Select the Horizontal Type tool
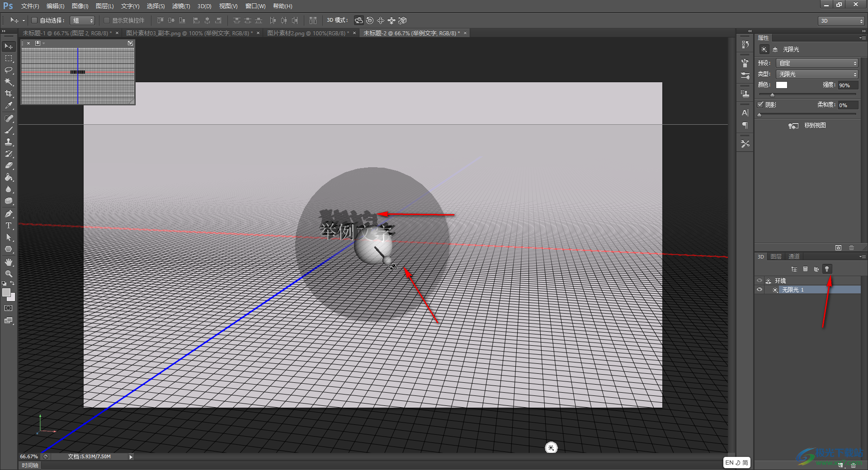The width and height of the screenshot is (868, 470). (x=9, y=226)
